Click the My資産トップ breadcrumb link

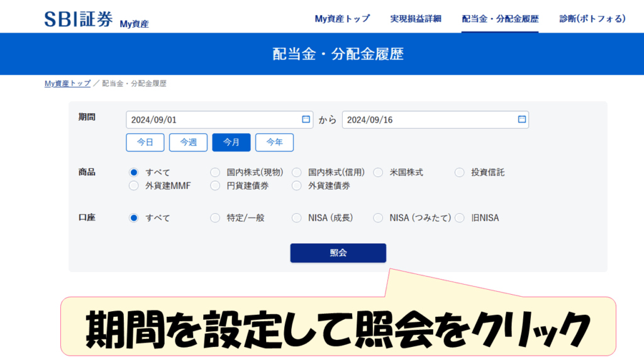67,84
